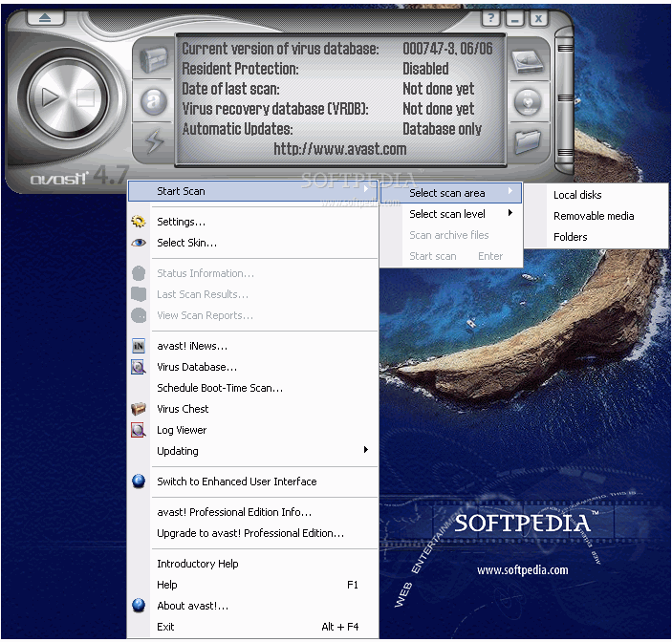Click the Resident Protection Disabled status
The width and height of the screenshot is (672, 642).
pos(425,69)
